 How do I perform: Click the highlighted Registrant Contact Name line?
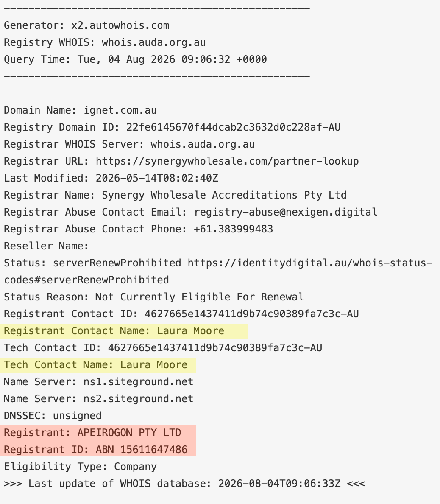coord(124,331)
